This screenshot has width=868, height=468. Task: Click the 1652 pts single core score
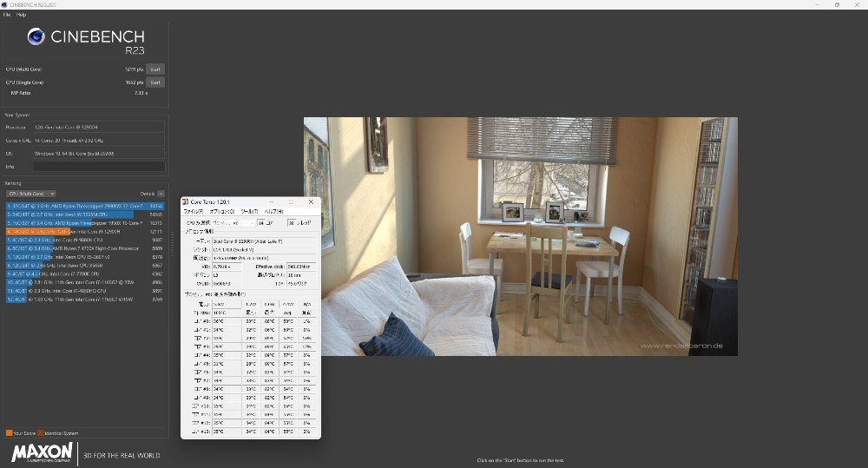[x=134, y=82]
